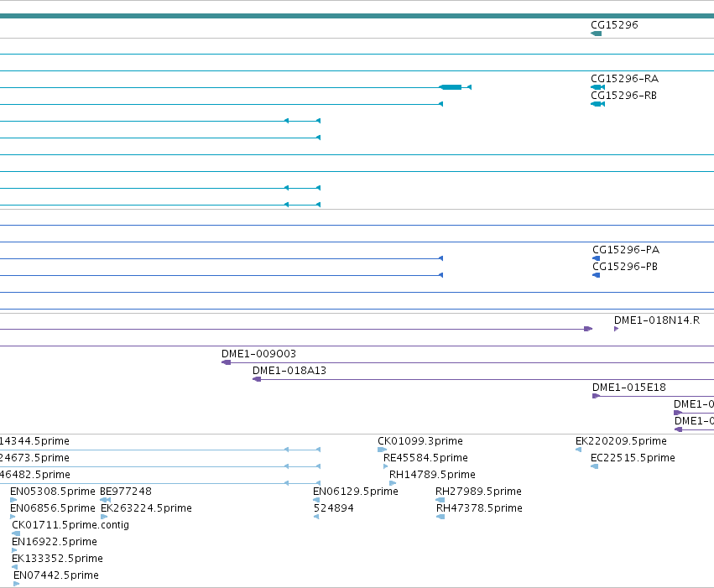Image resolution: width=714 pixels, height=588 pixels.
Task: Select the 524894 feature label
Action: coord(334,509)
